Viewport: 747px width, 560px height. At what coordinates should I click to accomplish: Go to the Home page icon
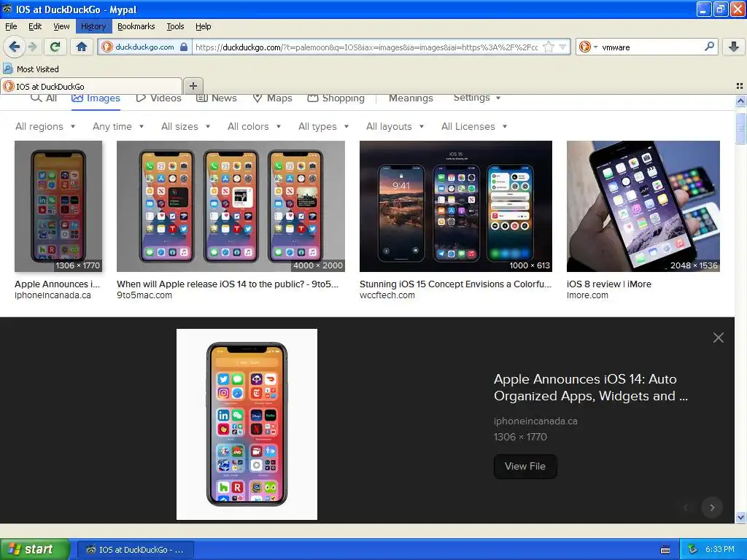82,47
